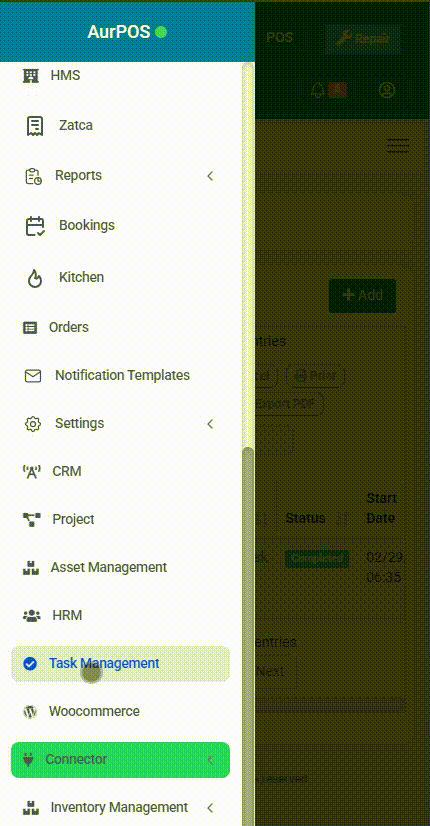Select the Zatca receipt icon
Image resolution: width=430 pixels, height=826 pixels.
(35, 126)
